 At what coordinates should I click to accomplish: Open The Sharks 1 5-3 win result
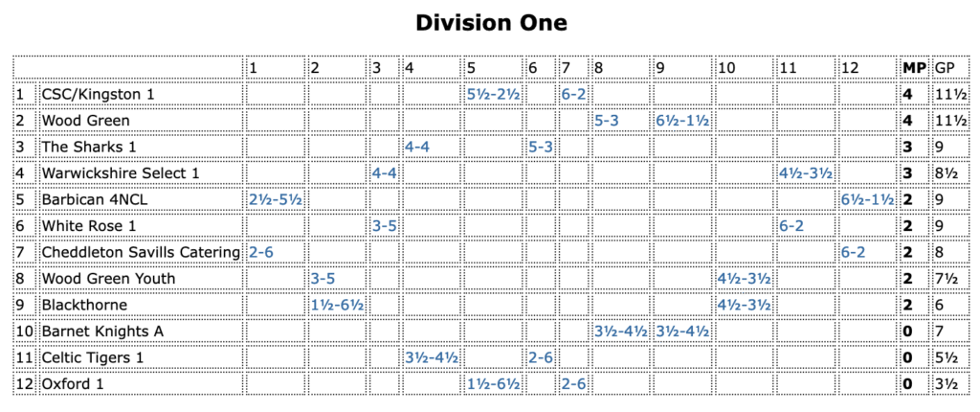540,147
